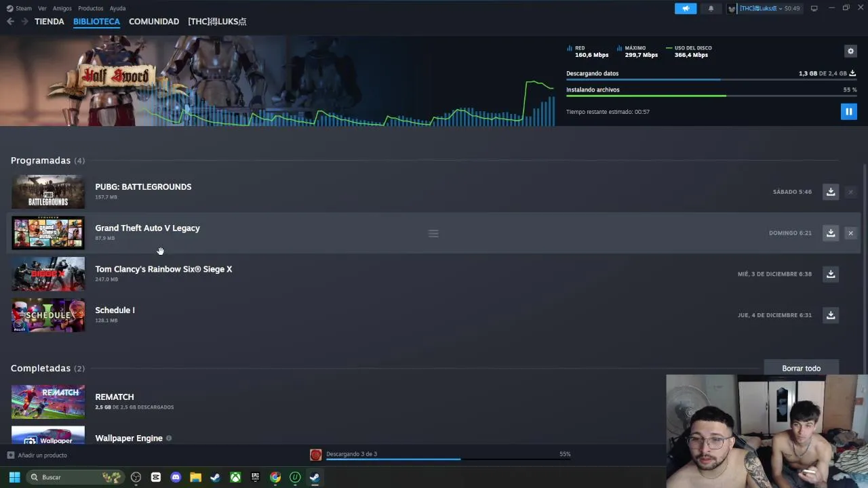The image size is (868, 488).
Task: Go back with the left arrow
Action: (10, 22)
